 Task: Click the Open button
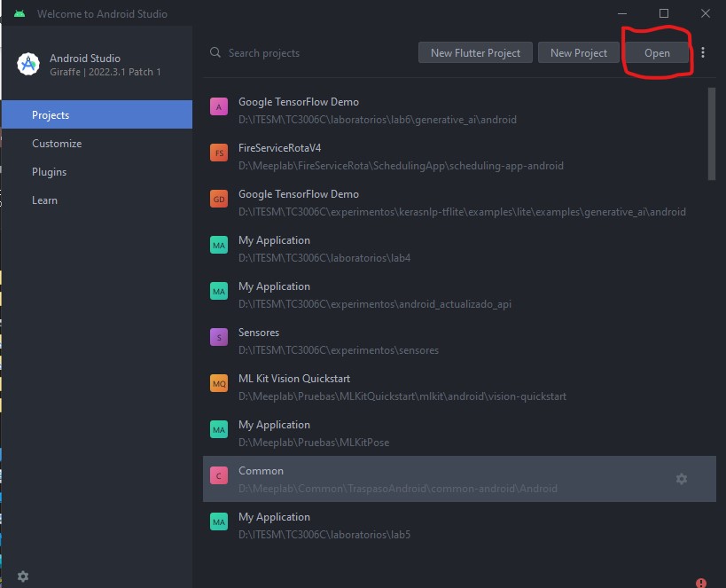[x=657, y=53]
